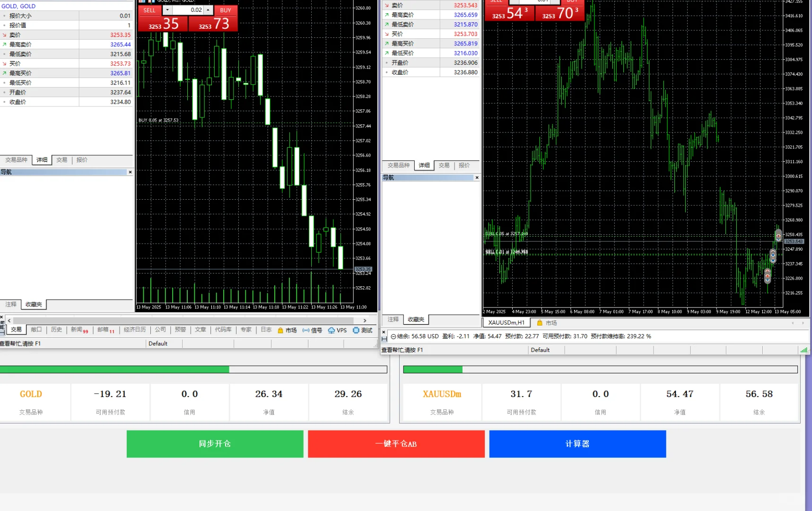This screenshot has height=511, width=812.
Task: Open the 文章 articles tab
Action: pos(201,330)
